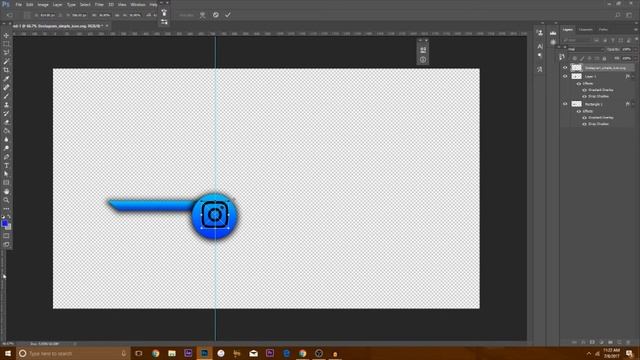This screenshot has width=640, height=360.
Task: Select the Hand tool
Action: [6, 191]
